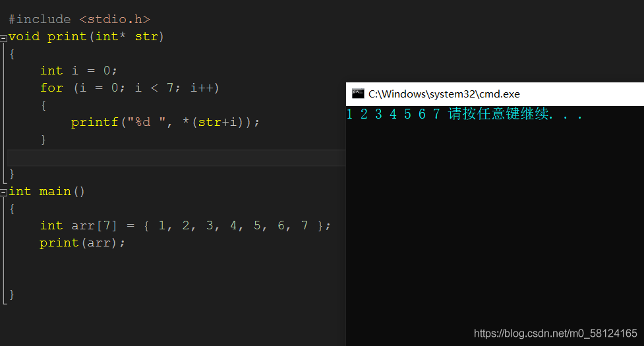Viewport: 644px width, 346px height.
Task: Collapse the int main function fold marker
Action: coord(3,192)
